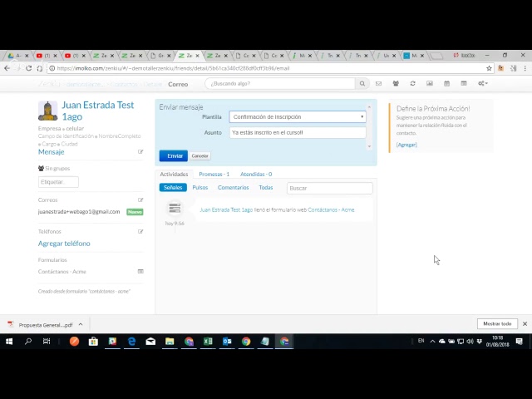Switch to Promesas - 1 tab
The image size is (532, 399).
(214, 174)
